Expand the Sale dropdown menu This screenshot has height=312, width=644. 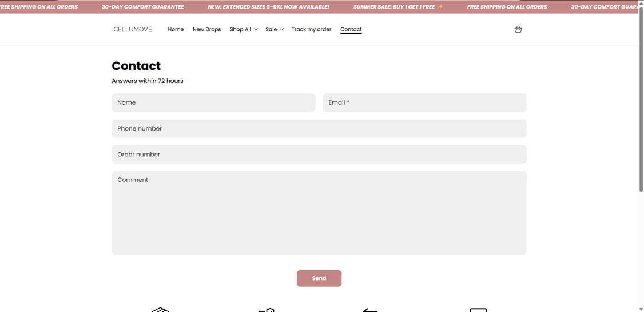[275, 29]
